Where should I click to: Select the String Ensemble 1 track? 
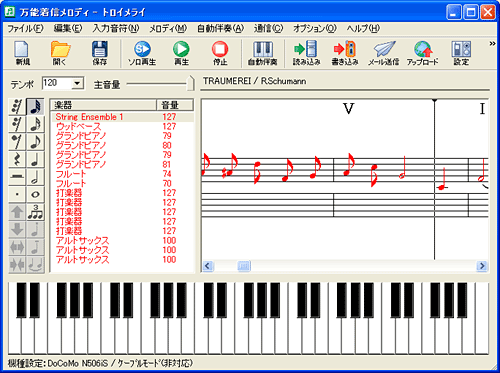click(x=122, y=117)
